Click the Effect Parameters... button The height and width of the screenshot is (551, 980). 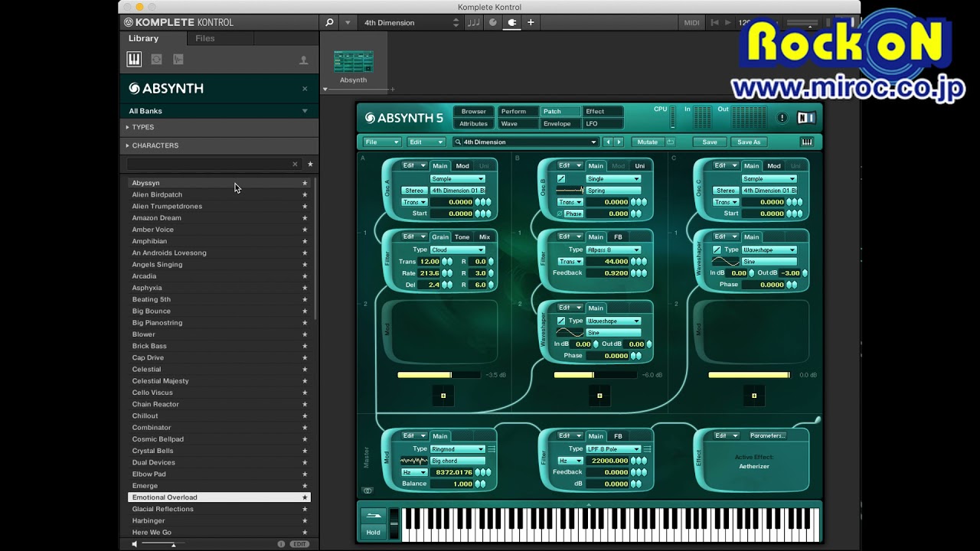767,435
